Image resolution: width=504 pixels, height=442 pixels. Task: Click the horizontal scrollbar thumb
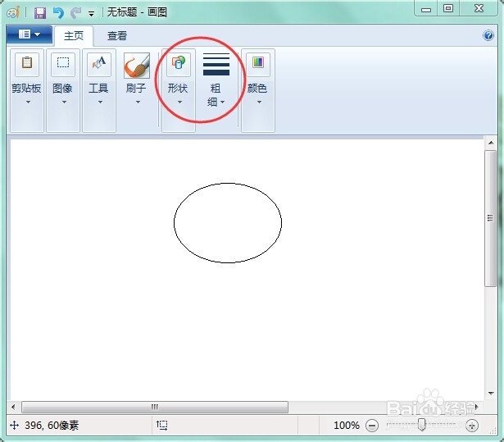[x=155, y=407]
